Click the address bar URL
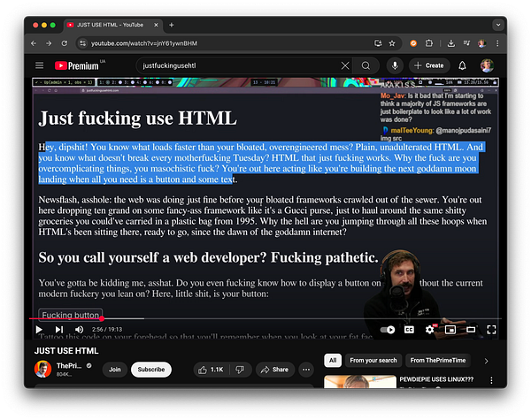This screenshot has height=420, width=531. click(x=144, y=43)
